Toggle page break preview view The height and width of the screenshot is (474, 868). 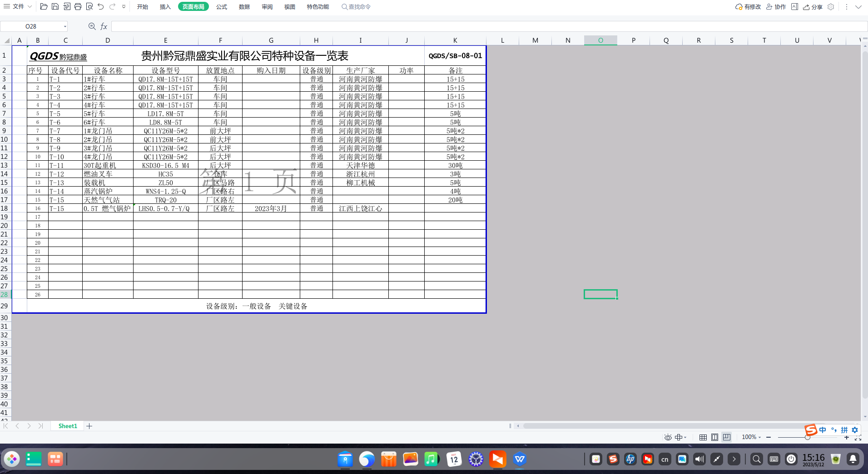point(726,437)
